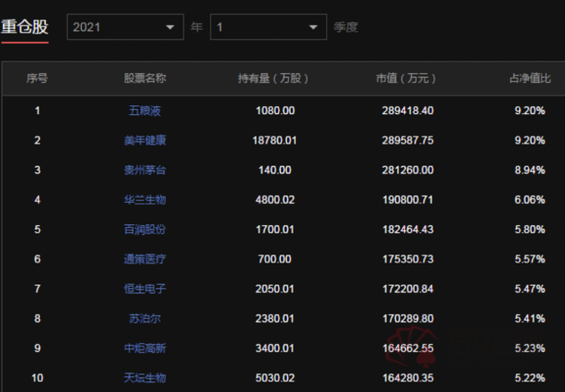The image size is (565, 392).
Task: Select market value 164662.55
Action: (408, 349)
